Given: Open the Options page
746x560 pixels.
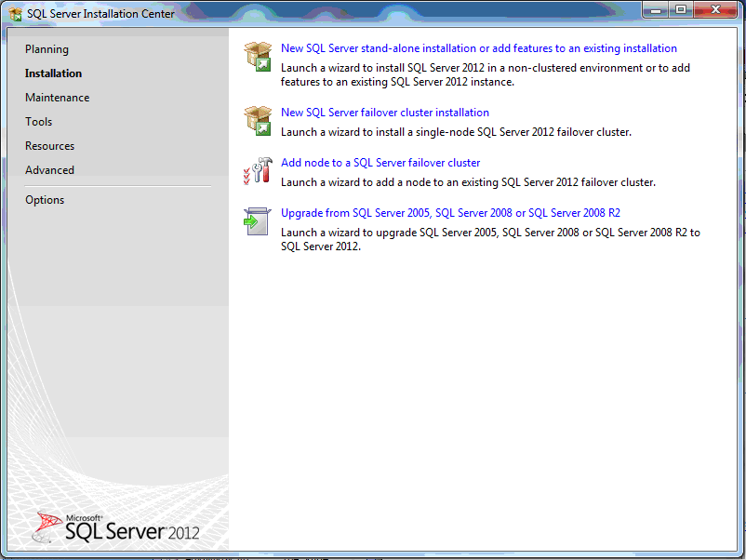Looking at the screenshot, I should pos(45,200).
